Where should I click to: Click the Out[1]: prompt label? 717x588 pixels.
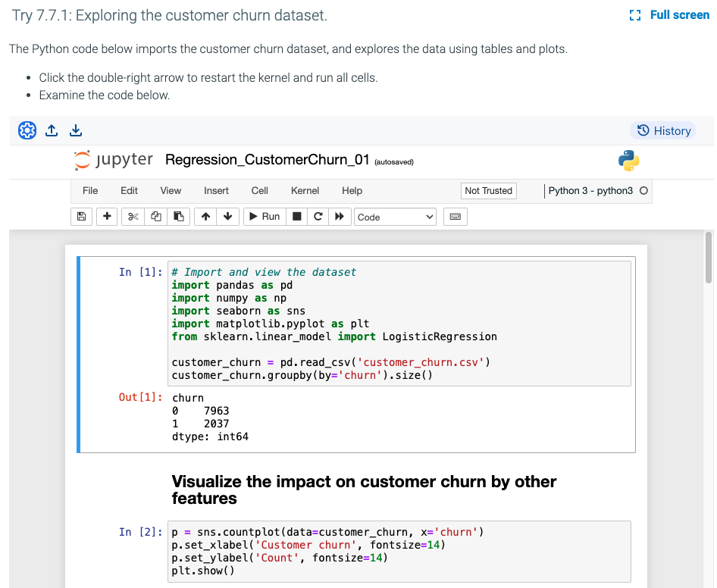[141, 397]
